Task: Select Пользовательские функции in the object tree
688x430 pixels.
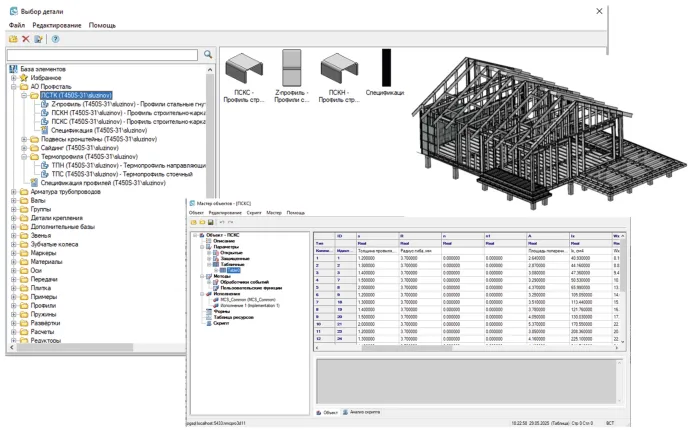Action: 251,288
